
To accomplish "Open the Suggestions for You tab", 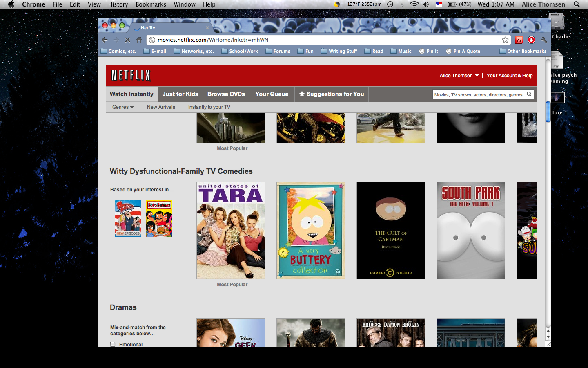I will coord(331,94).
